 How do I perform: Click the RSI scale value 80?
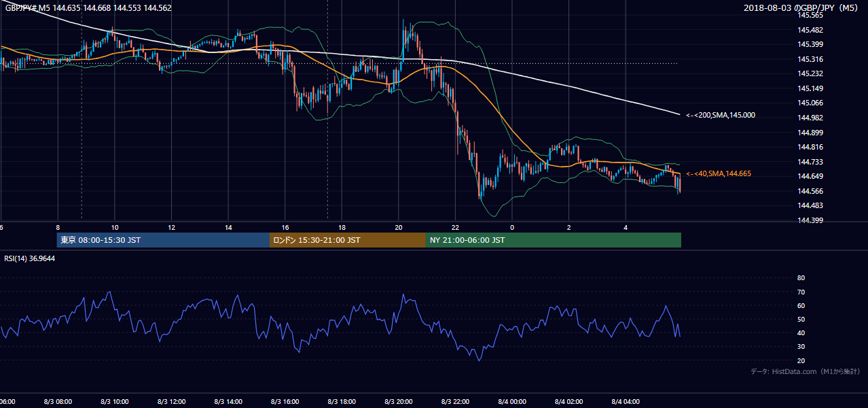[x=801, y=278]
